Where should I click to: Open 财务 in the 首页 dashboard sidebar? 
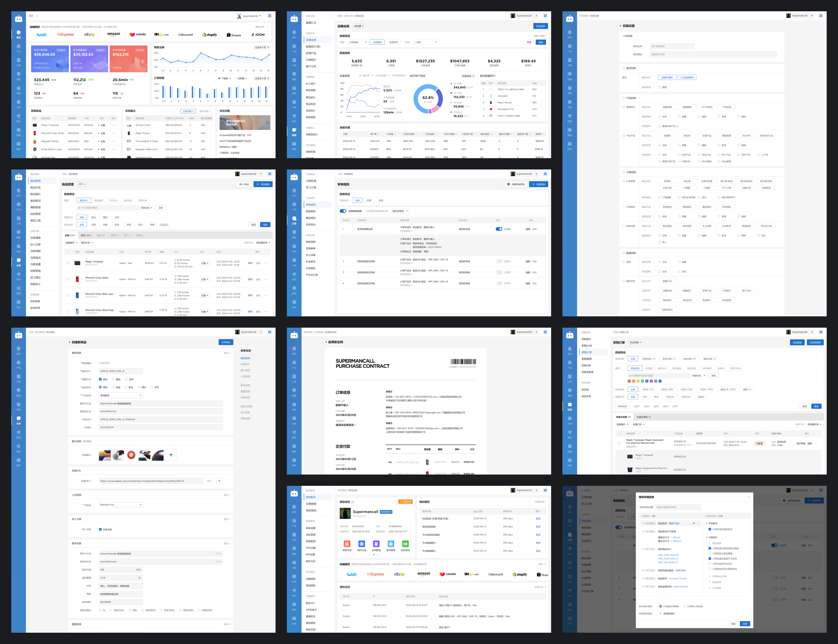click(x=18, y=146)
